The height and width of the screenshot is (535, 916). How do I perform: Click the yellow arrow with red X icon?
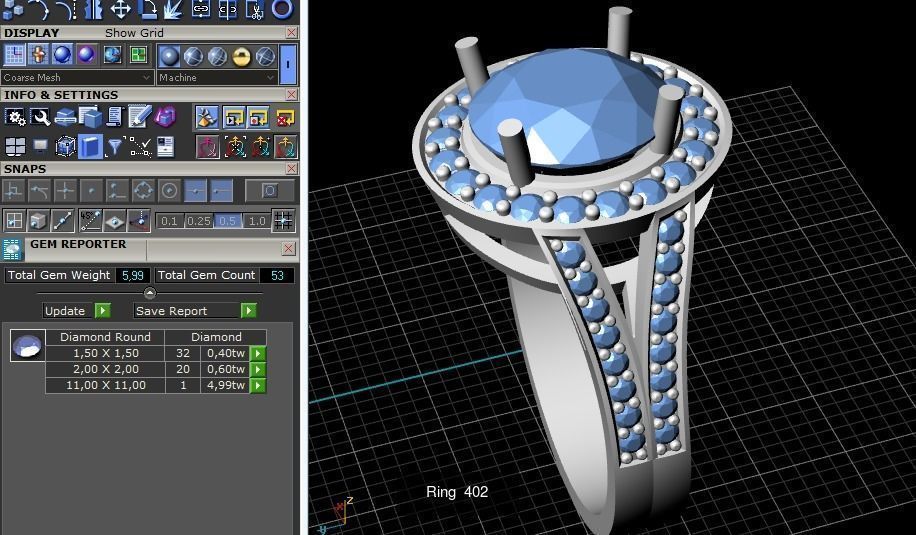[285, 117]
